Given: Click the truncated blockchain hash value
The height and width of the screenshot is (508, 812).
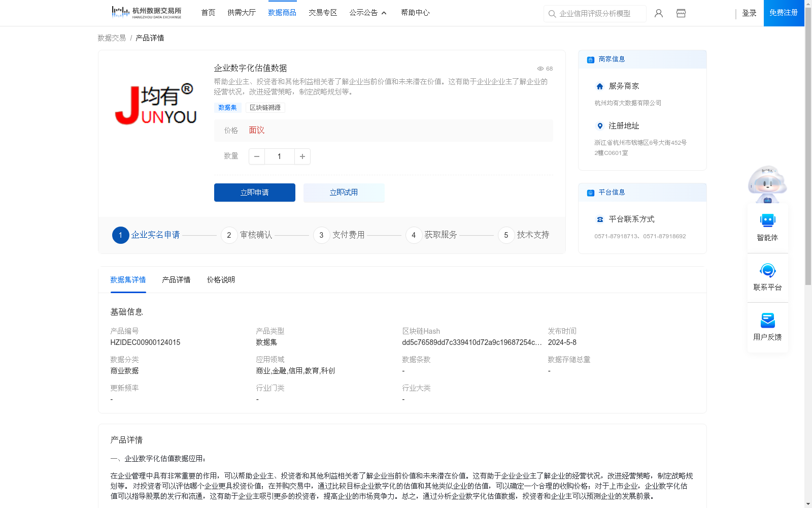Looking at the screenshot, I should click(472, 342).
